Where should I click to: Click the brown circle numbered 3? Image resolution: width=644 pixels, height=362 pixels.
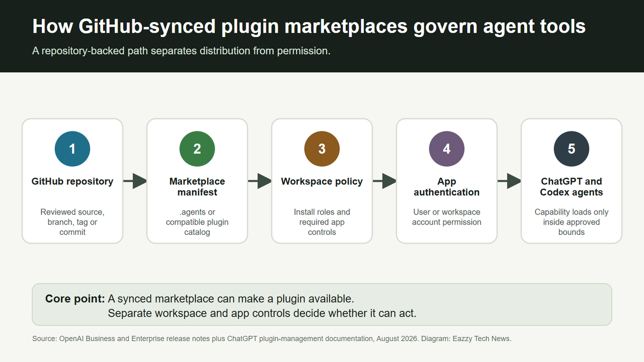[322, 149]
